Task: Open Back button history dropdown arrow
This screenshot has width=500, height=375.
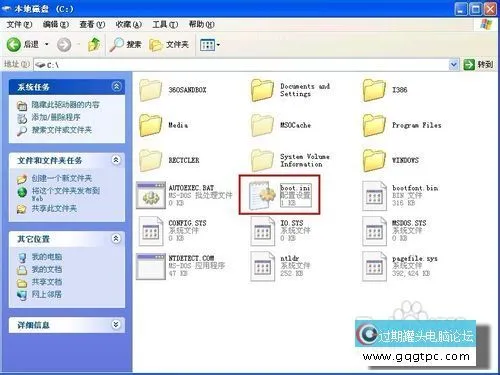Action: coord(47,44)
